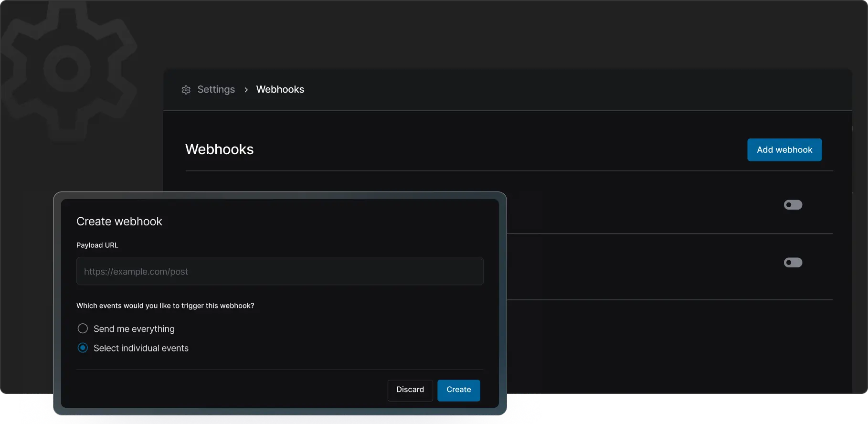Click the 'Select individual events' label text
This screenshot has width=868, height=424.
[x=141, y=348]
